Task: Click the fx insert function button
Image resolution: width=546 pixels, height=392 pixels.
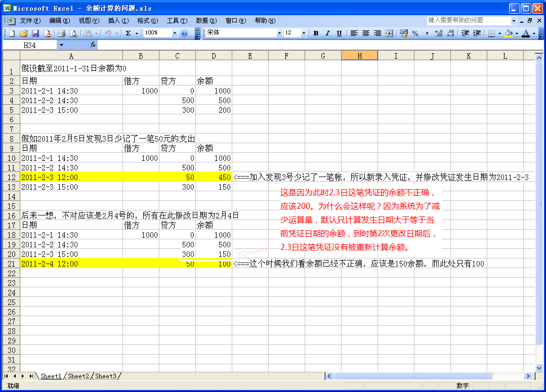Action: click(93, 45)
